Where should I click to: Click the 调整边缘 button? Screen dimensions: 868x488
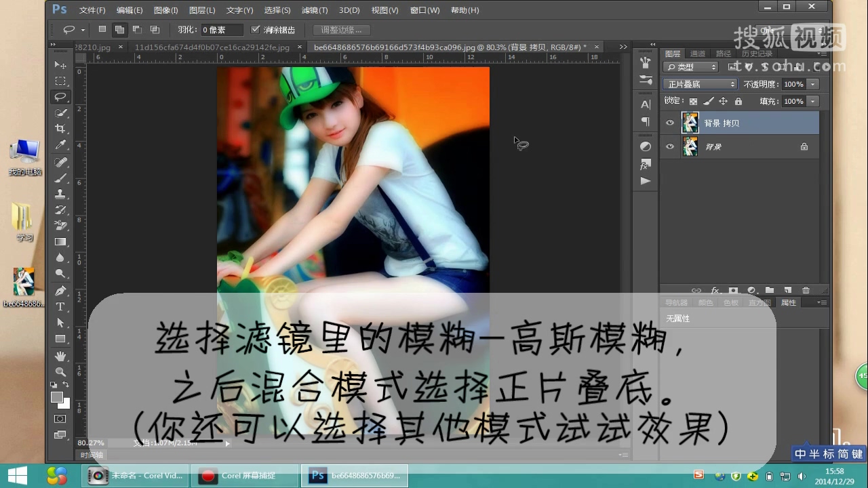coord(341,29)
